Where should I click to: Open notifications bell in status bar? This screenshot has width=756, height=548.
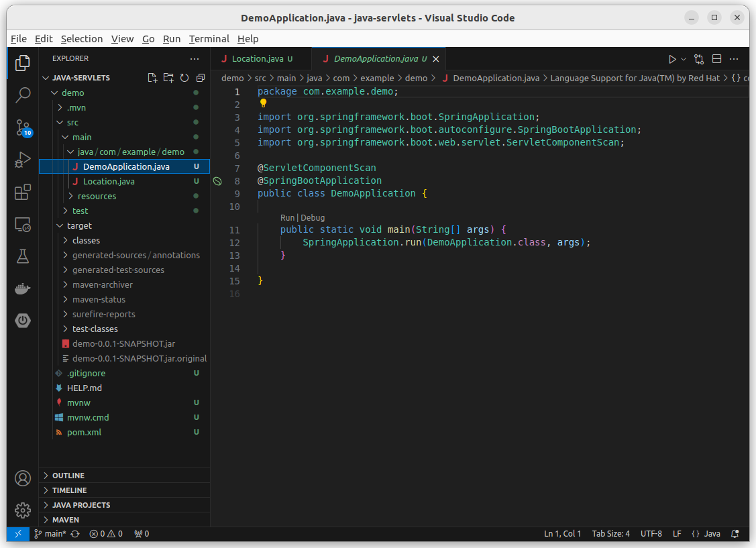click(735, 533)
